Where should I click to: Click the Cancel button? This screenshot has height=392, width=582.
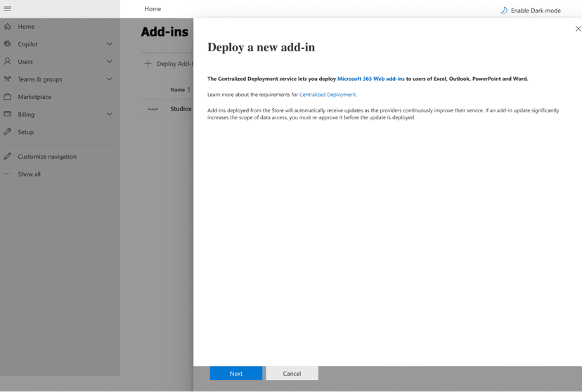(x=292, y=373)
